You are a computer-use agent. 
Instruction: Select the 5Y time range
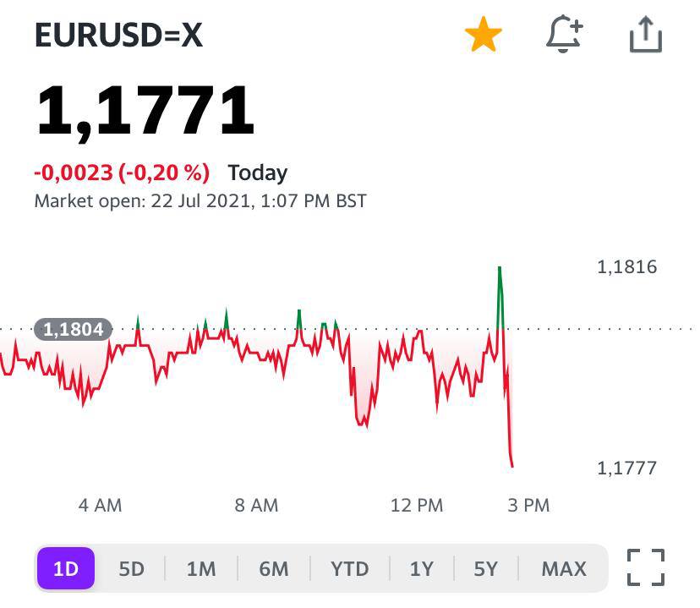pos(485,568)
